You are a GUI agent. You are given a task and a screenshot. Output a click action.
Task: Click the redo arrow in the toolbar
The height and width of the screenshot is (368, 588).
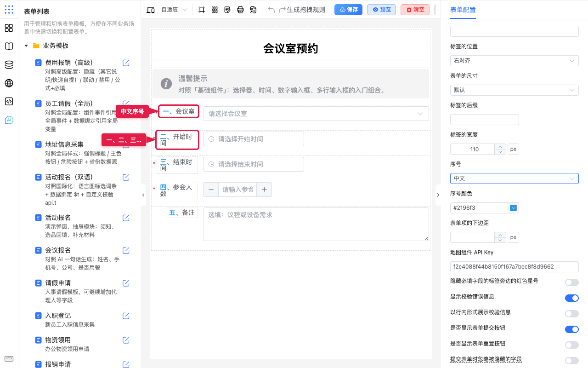click(x=283, y=10)
